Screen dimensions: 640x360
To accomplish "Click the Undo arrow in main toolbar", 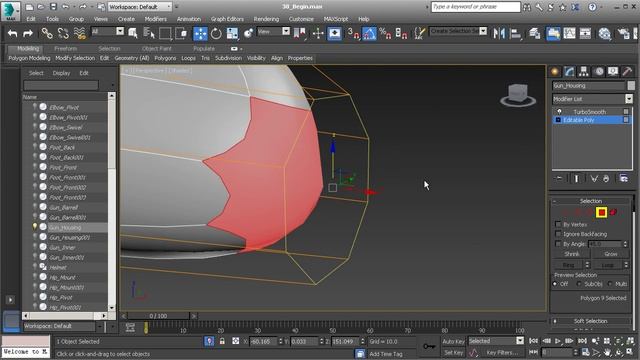I will coord(13,33).
